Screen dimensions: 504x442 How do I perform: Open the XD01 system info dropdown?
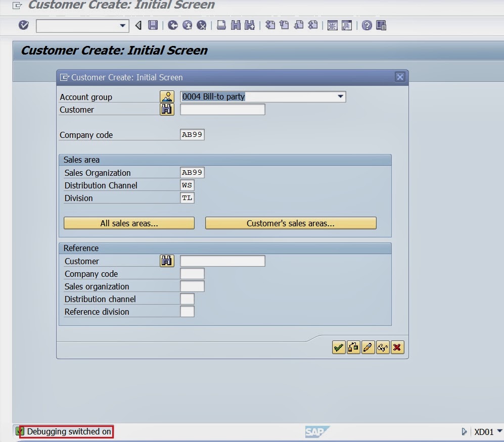click(x=499, y=431)
